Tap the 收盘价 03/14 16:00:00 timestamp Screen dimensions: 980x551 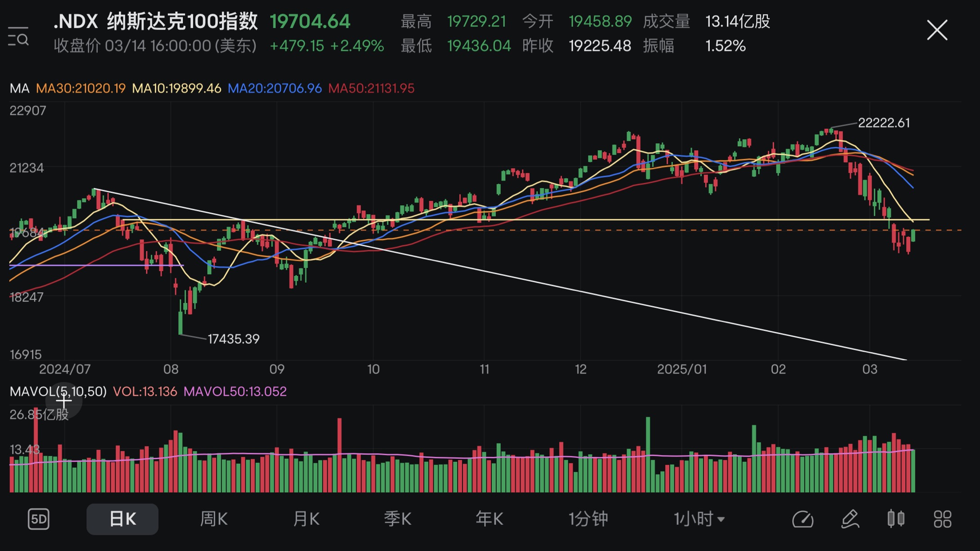(x=155, y=45)
